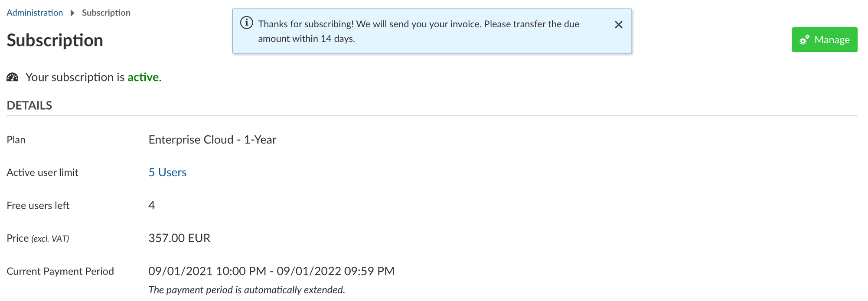Click the Active user limit label

coord(42,172)
